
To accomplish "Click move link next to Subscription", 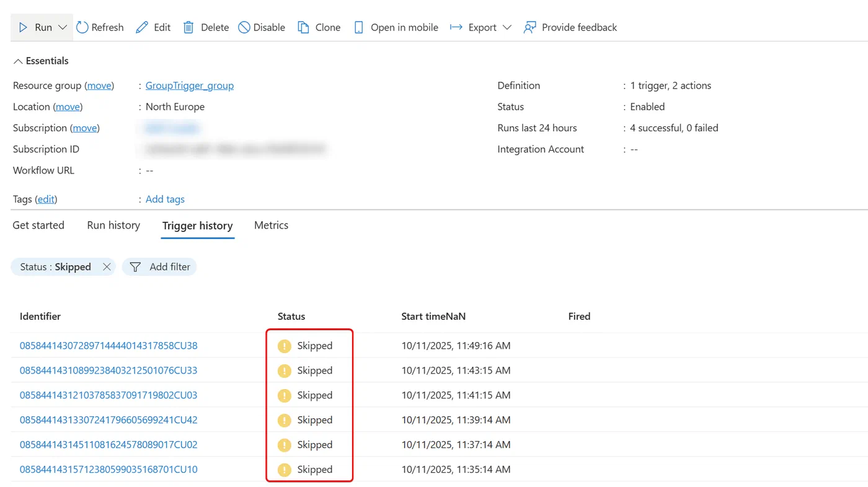I will coord(85,128).
